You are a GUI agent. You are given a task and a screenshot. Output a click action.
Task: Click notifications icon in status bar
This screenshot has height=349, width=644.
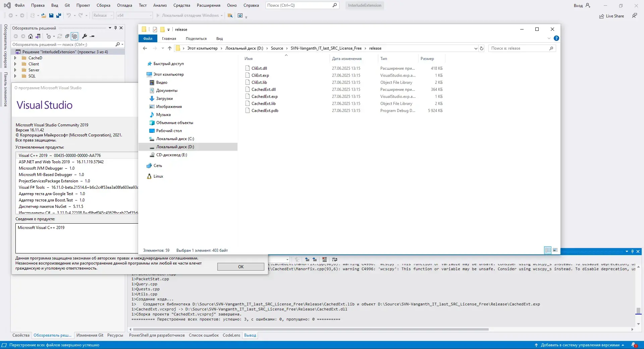634,345
